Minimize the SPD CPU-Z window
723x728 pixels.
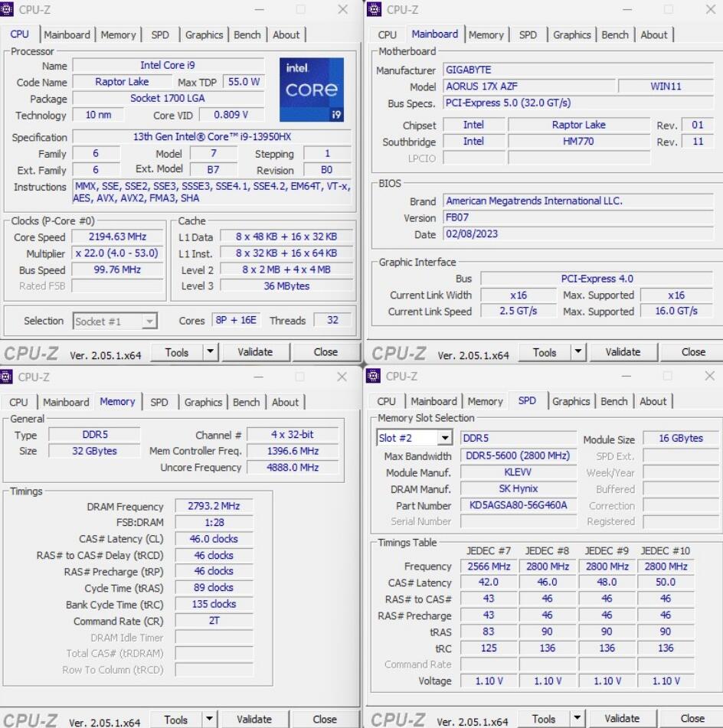pyautogui.click(x=626, y=376)
